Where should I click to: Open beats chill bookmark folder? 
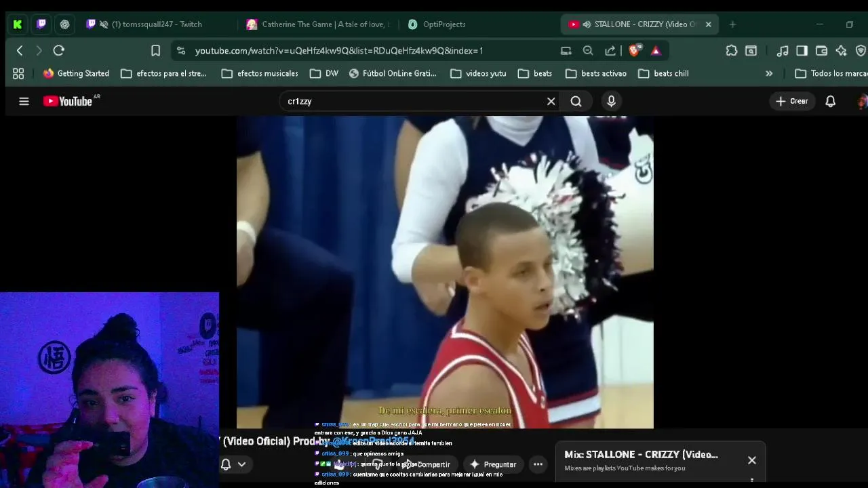(x=664, y=73)
